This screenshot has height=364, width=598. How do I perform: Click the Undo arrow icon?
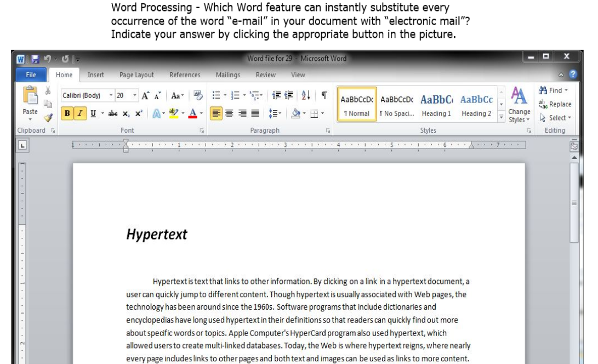click(x=48, y=59)
